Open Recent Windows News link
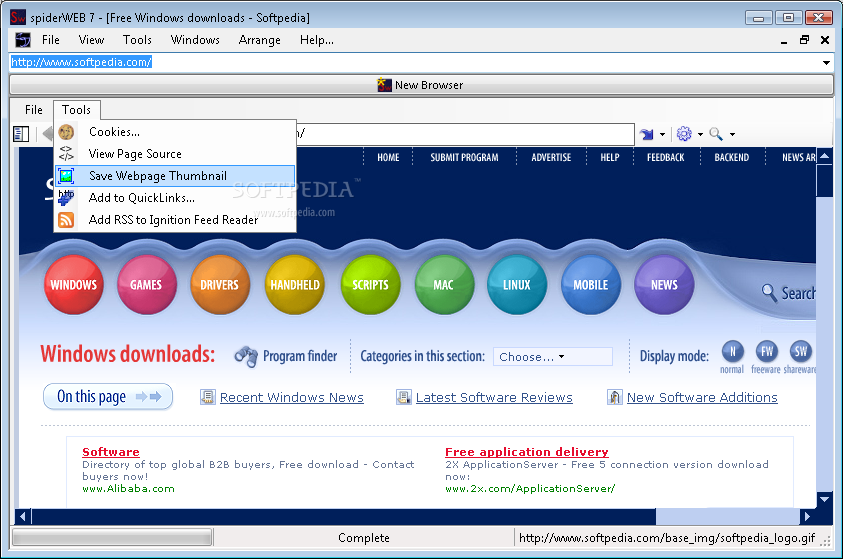Screen dimensions: 843x559 pyautogui.click(x=292, y=397)
